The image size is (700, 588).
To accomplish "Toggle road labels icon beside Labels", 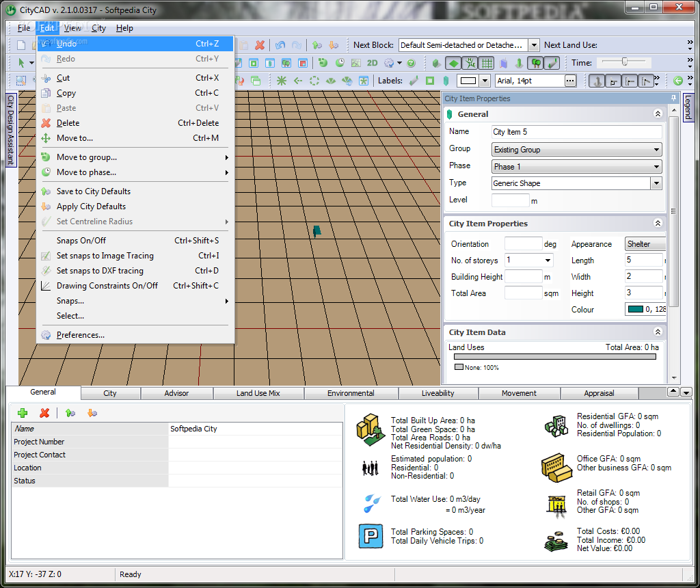I will click(x=414, y=81).
